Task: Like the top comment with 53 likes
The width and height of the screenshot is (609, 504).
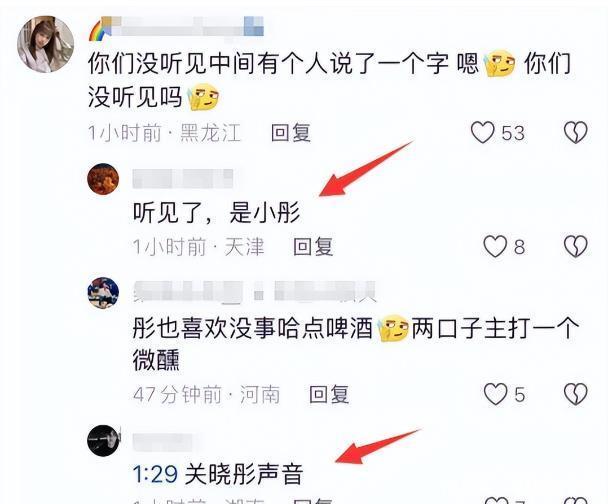Action: click(482, 132)
